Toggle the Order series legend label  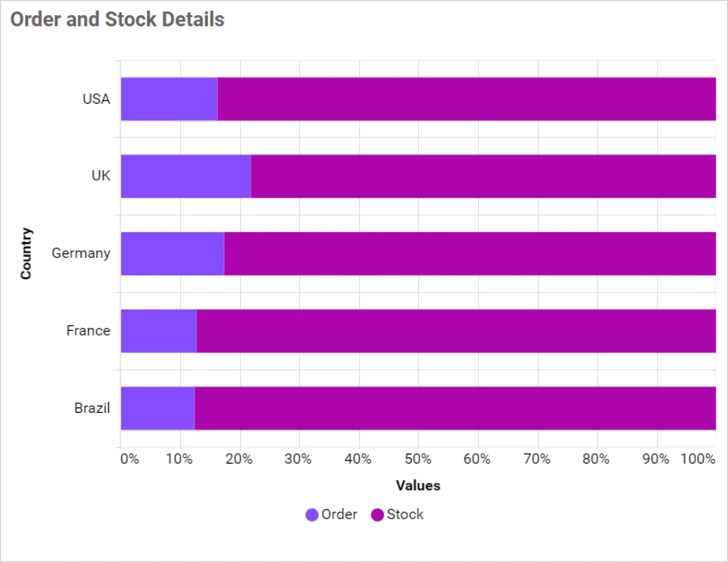[x=339, y=514]
